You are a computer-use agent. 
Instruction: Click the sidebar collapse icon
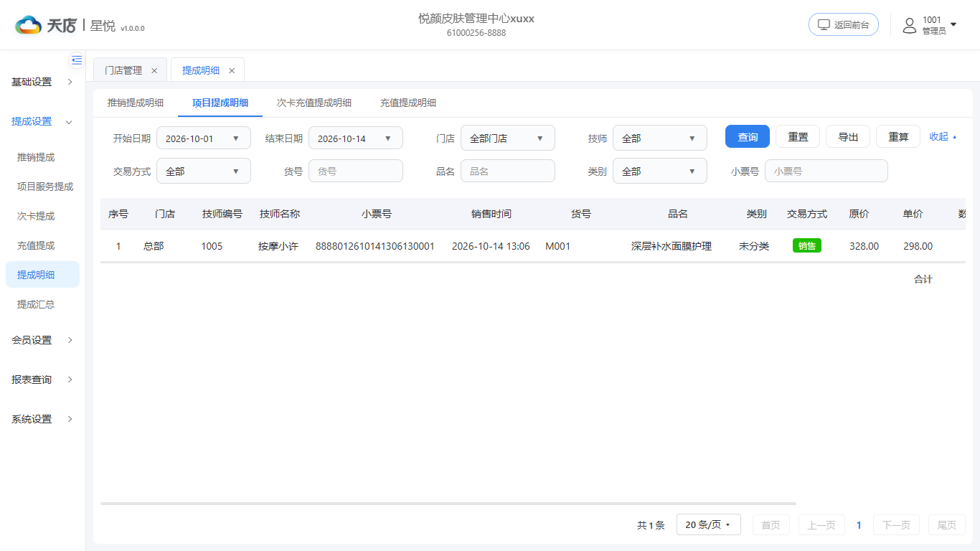pos(77,60)
